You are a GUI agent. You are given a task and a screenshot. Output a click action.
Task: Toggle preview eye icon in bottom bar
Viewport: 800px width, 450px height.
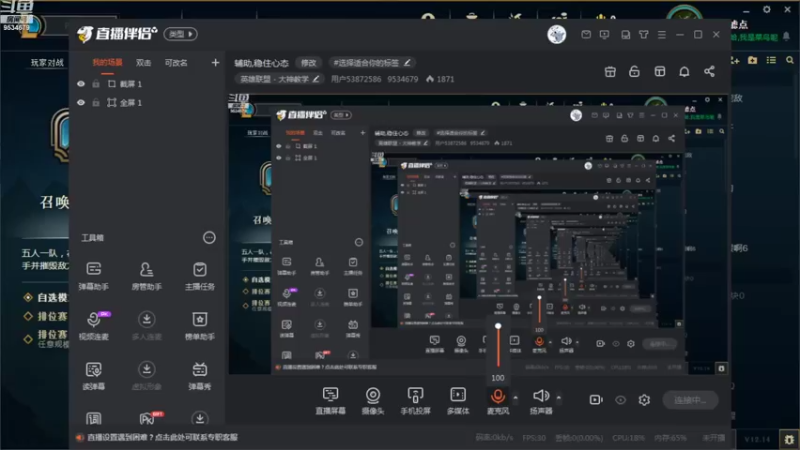pyautogui.click(x=620, y=400)
